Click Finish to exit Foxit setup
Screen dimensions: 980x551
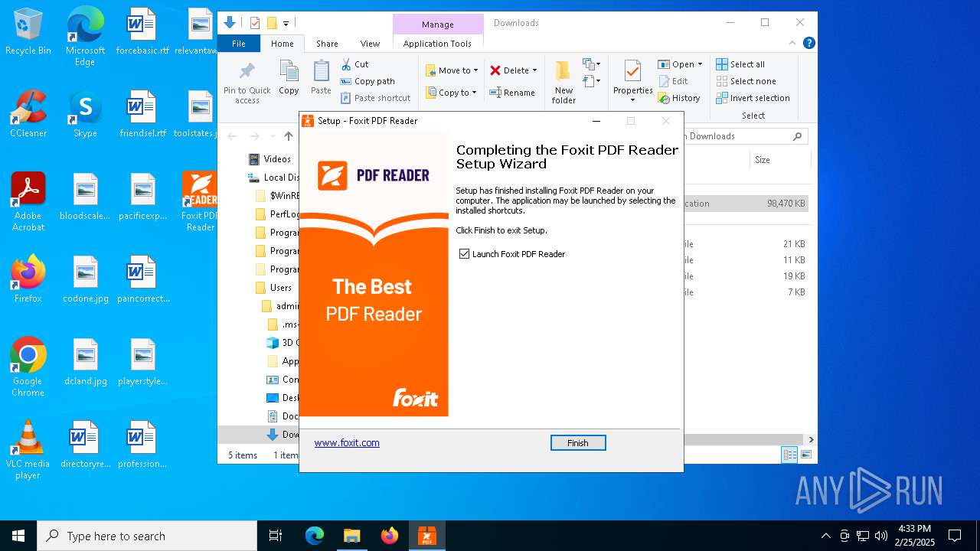[x=578, y=443]
